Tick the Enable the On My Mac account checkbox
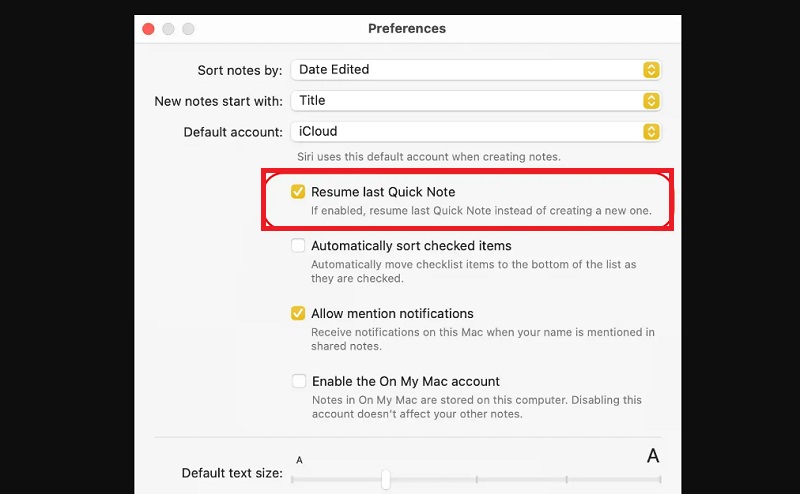This screenshot has height=494, width=800. point(298,382)
